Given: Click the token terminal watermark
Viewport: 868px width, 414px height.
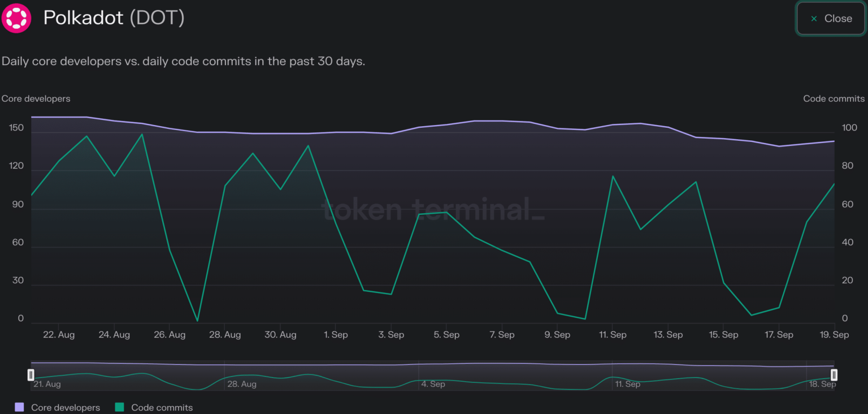Looking at the screenshot, I should pos(433,209).
